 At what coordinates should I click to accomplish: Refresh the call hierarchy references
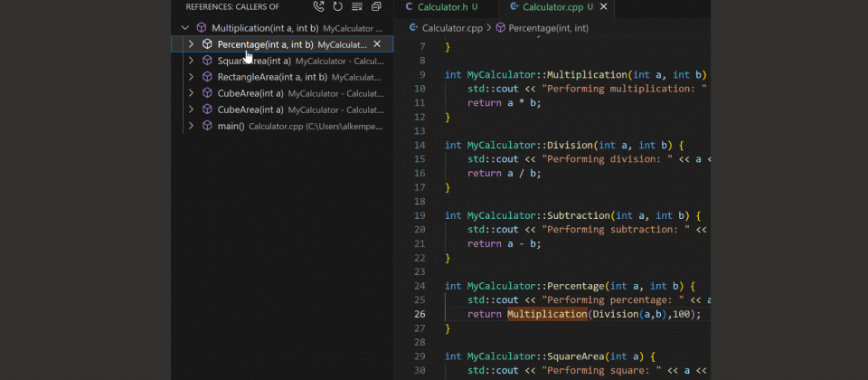point(337,7)
